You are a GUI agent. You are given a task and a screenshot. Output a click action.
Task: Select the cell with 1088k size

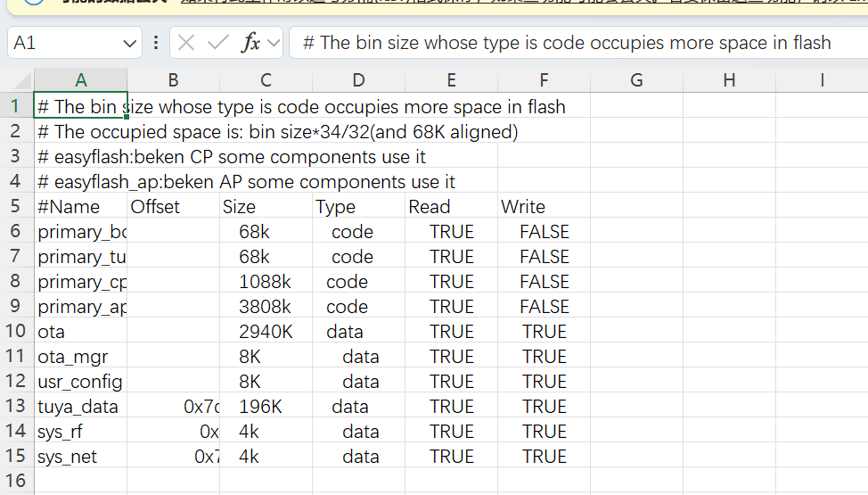(266, 282)
